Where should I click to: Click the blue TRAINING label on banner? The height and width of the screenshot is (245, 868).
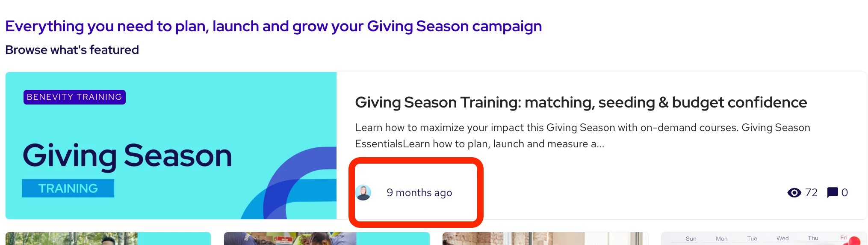point(68,188)
